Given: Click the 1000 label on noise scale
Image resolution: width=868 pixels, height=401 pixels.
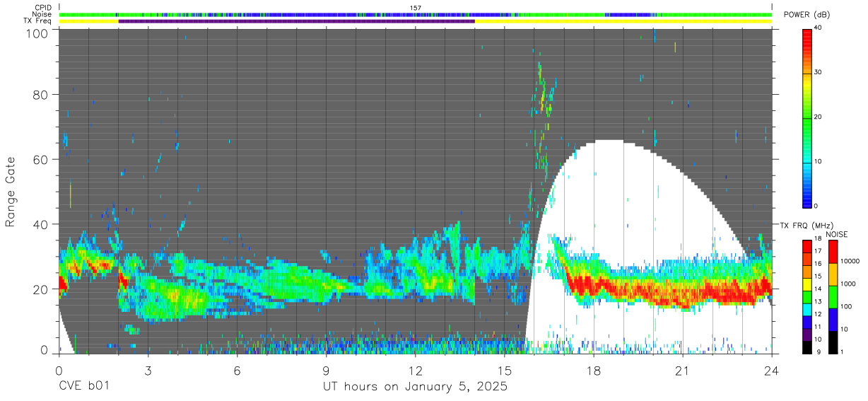Looking at the screenshot, I should 849,284.
